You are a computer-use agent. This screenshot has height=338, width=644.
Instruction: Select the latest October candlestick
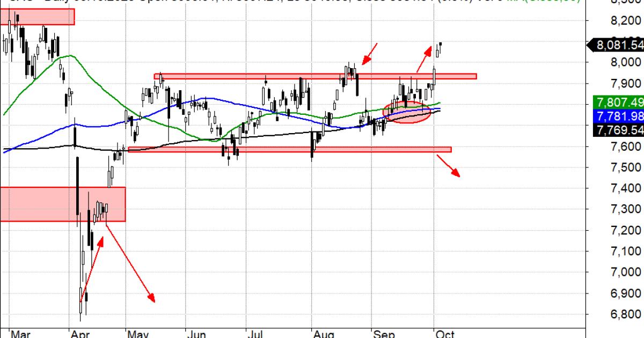(441, 46)
